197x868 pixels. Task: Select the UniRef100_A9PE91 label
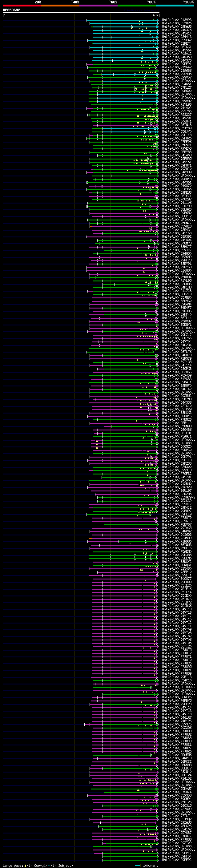coord(177,64)
